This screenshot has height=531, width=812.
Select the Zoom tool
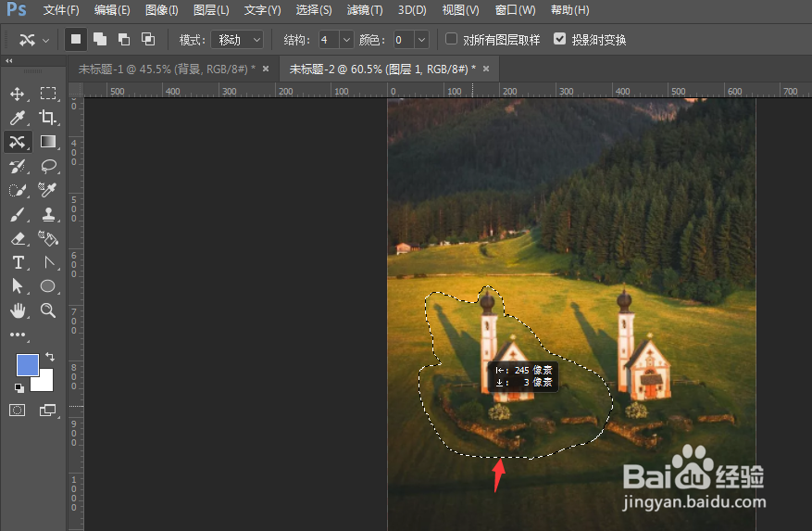pos(48,310)
